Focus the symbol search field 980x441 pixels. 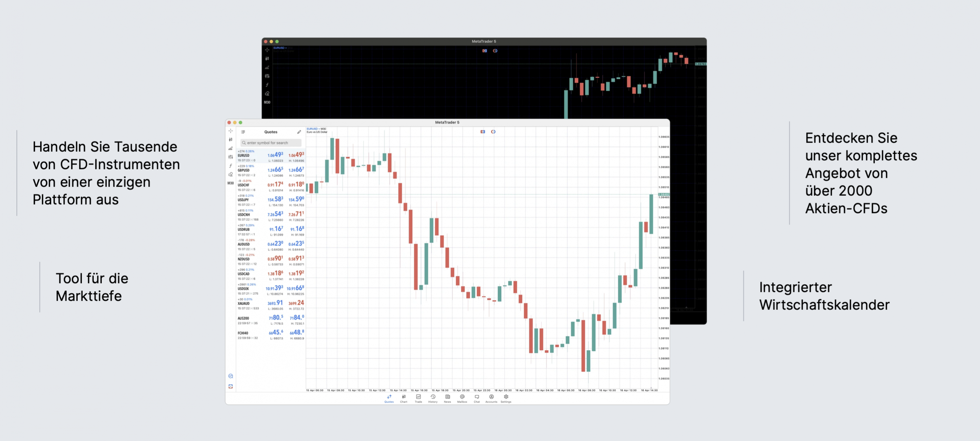tap(271, 143)
